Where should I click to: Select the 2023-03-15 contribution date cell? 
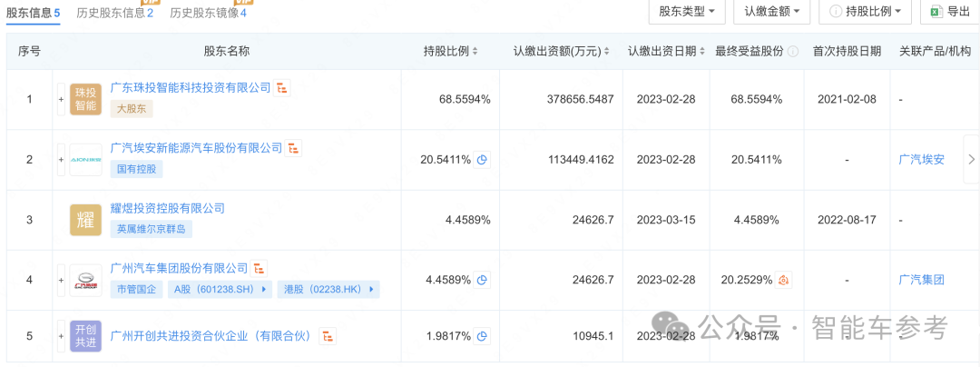click(x=666, y=220)
